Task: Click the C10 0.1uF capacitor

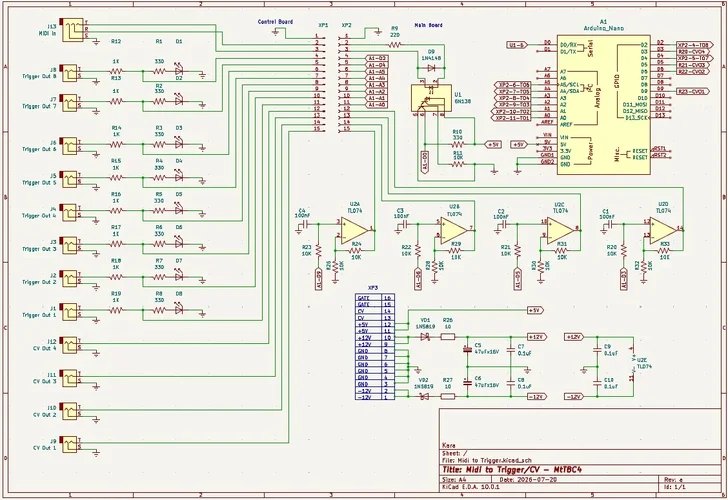Action: pos(598,382)
